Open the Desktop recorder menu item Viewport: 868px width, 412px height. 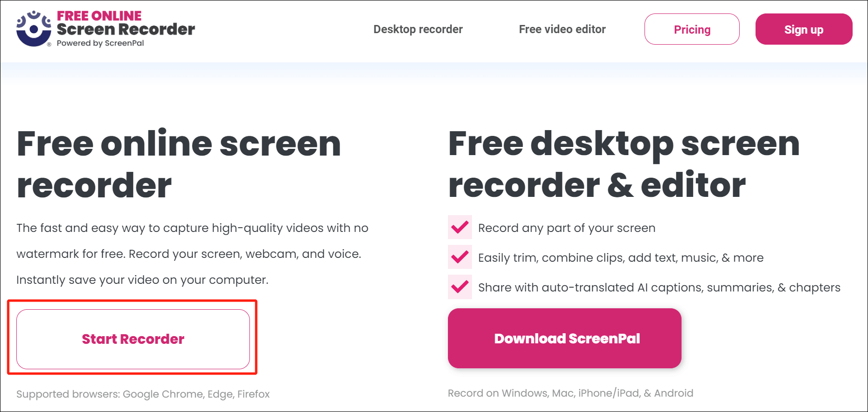tap(418, 29)
